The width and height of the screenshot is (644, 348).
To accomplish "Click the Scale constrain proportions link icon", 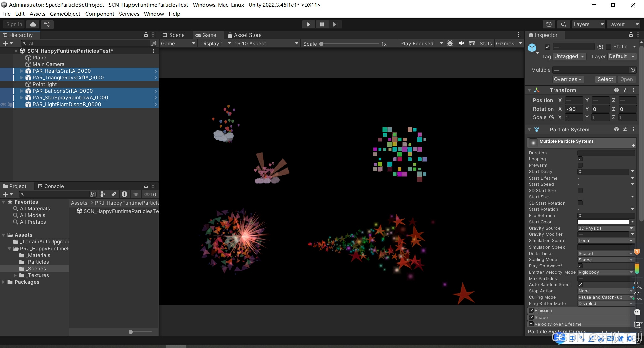I will pyautogui.click(x=552, y=117).
